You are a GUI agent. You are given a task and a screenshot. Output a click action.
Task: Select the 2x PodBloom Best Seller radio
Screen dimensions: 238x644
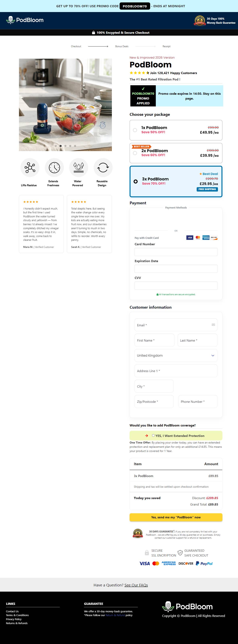(x=135, y=153)
